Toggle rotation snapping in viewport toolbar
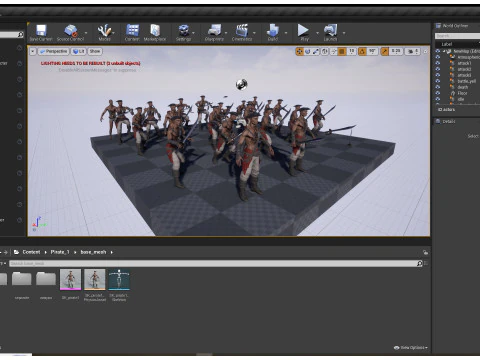The height and width of the screenshot is (360, 480). coord(362,51)
